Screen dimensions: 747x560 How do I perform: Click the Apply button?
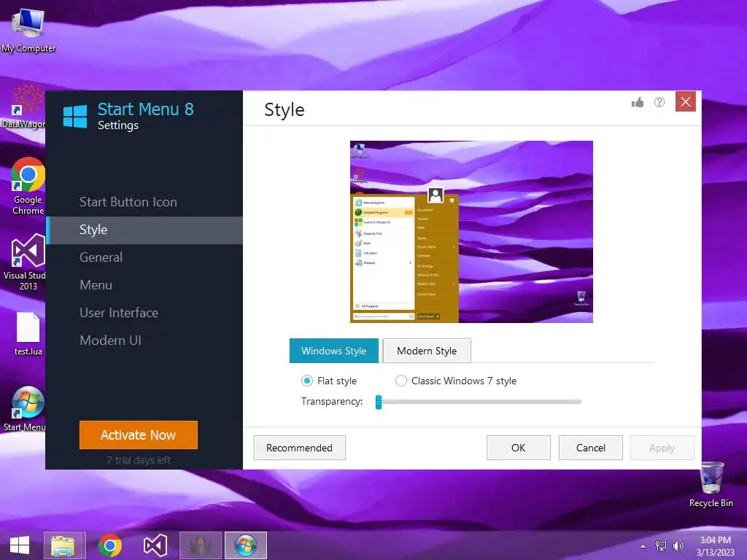[x=662, y=448]
